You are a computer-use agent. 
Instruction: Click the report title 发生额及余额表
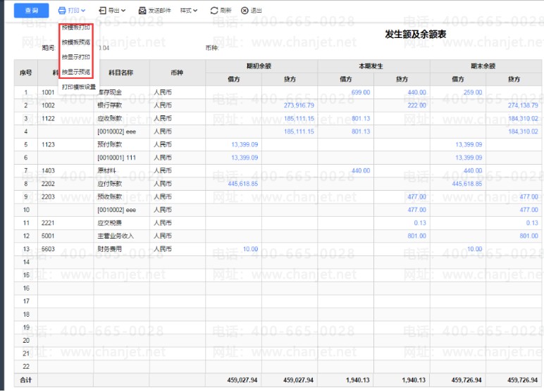(x=415, y=34)
